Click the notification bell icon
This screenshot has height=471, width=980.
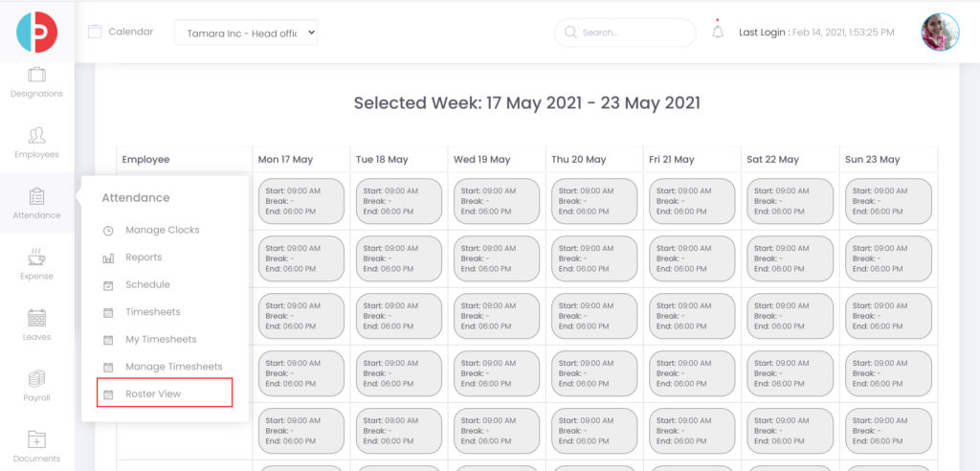point(718,32)
